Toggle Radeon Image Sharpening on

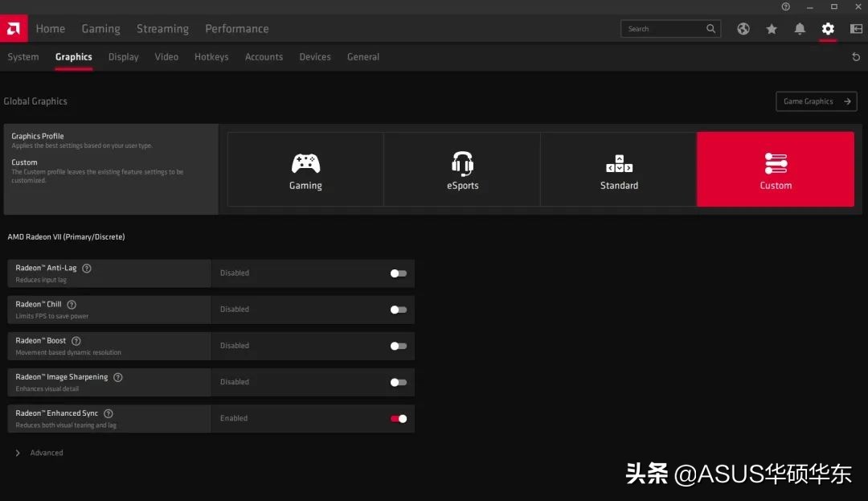coord(398,382)
